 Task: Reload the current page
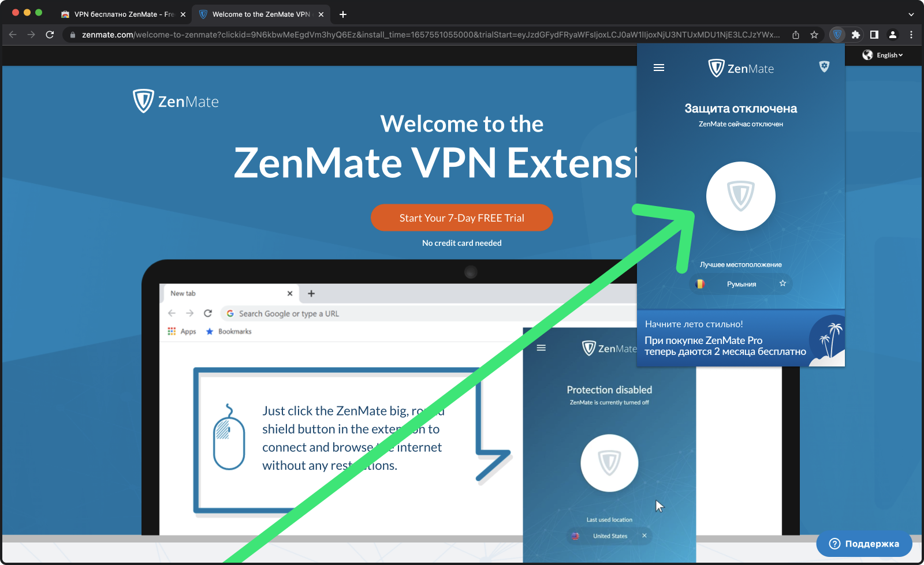pos(50,35)
